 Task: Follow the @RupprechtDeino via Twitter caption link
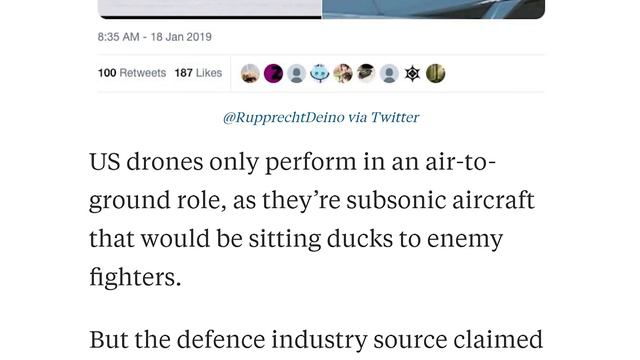tap(321, 118)
